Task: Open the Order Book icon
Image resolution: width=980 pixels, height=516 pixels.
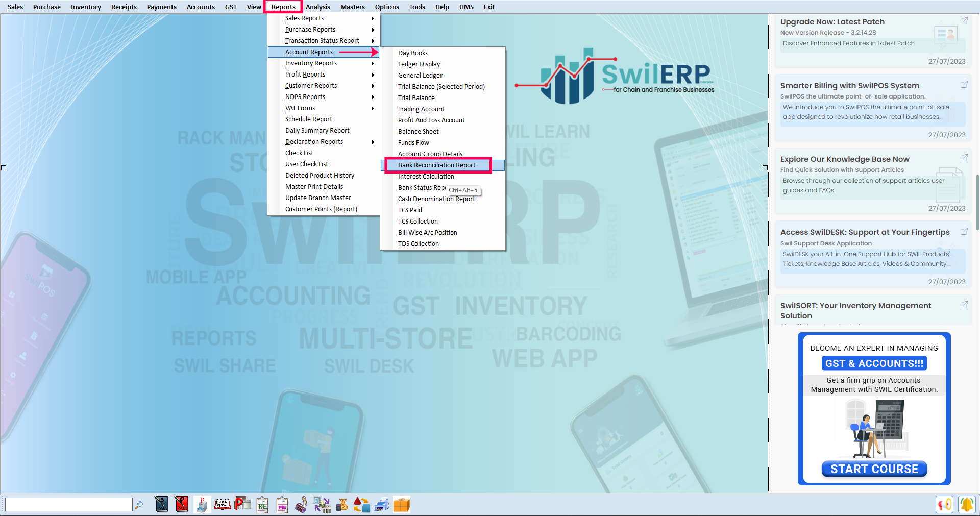Action: [x=222, y=504]
